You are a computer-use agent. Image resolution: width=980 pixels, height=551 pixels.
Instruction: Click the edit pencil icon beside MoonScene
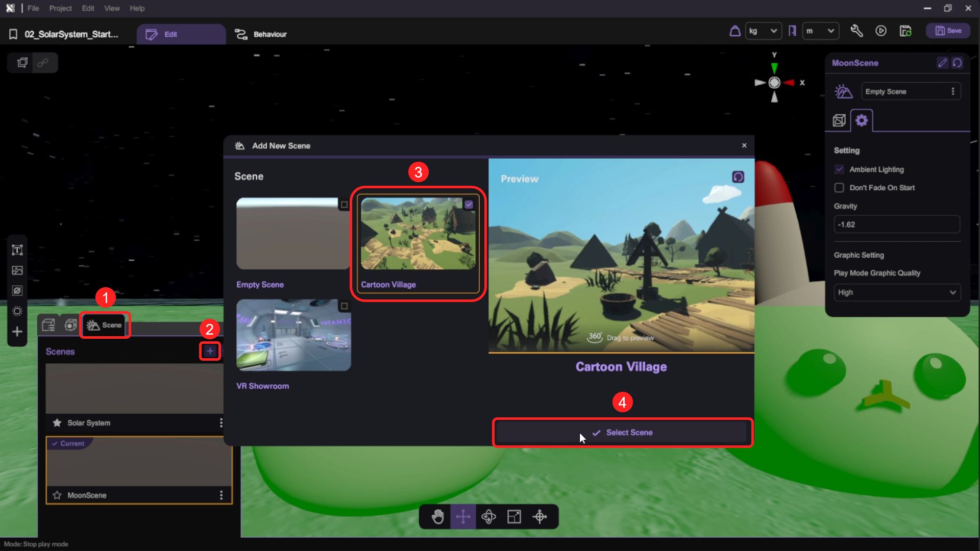tap(942, 63)
